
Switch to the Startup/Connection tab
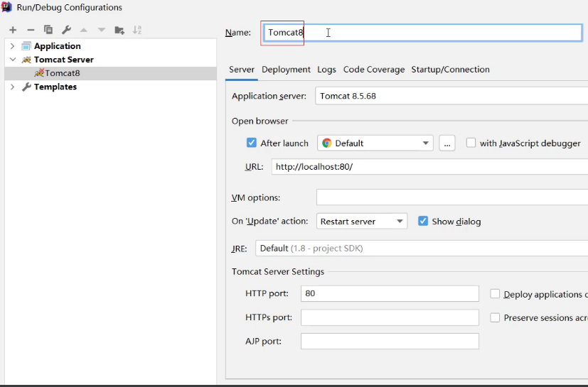(450, 70)
